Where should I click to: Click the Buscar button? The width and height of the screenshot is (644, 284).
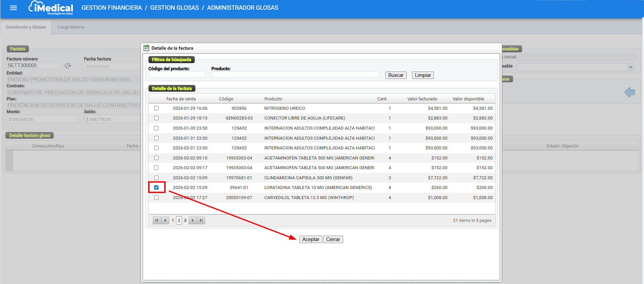pyautogui.click(x=396, y=75)
